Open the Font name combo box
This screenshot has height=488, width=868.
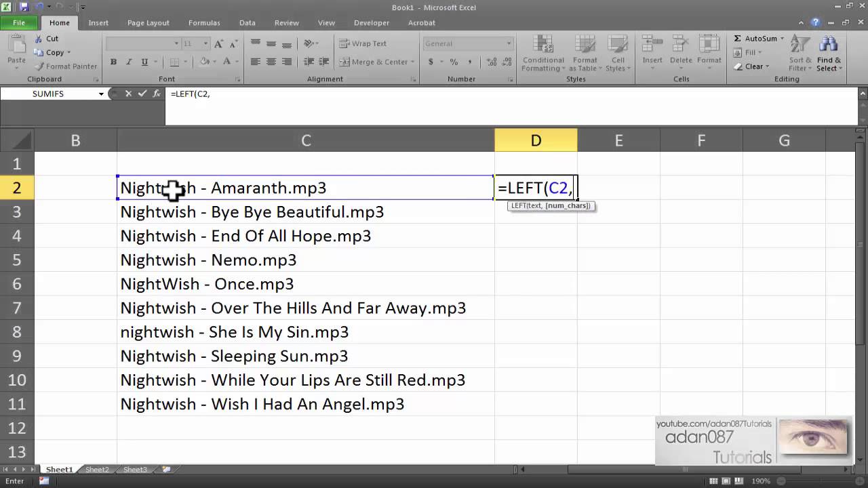pos(143,43)
